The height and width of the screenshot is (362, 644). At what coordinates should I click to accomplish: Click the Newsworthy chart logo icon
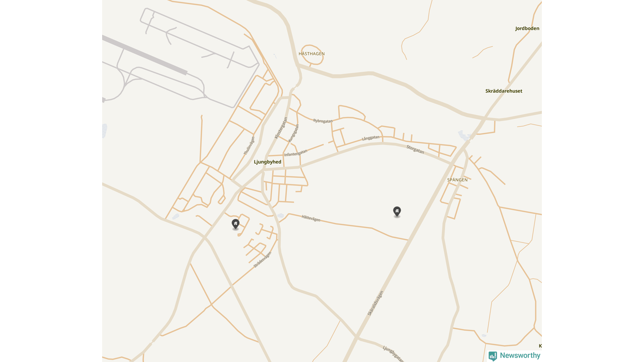(x=493, y=356)
